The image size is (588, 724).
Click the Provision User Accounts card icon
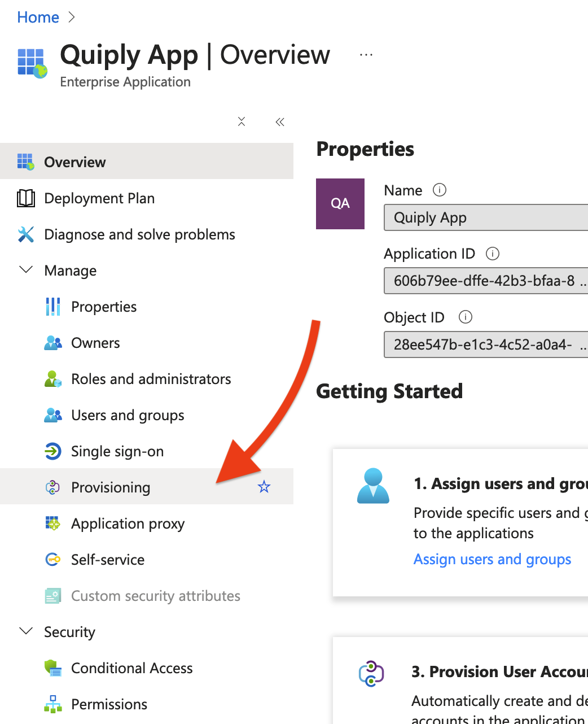coord(371,673)
